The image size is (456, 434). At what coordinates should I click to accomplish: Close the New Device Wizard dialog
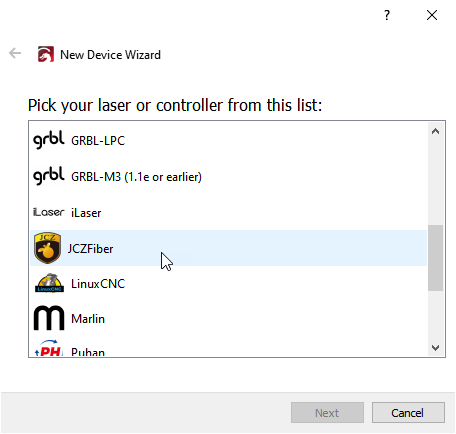click(x=432, y=15)
